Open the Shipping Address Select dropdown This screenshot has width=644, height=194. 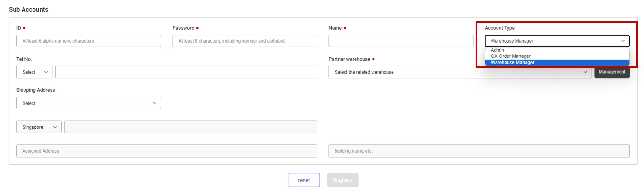[x=89, y=103]
